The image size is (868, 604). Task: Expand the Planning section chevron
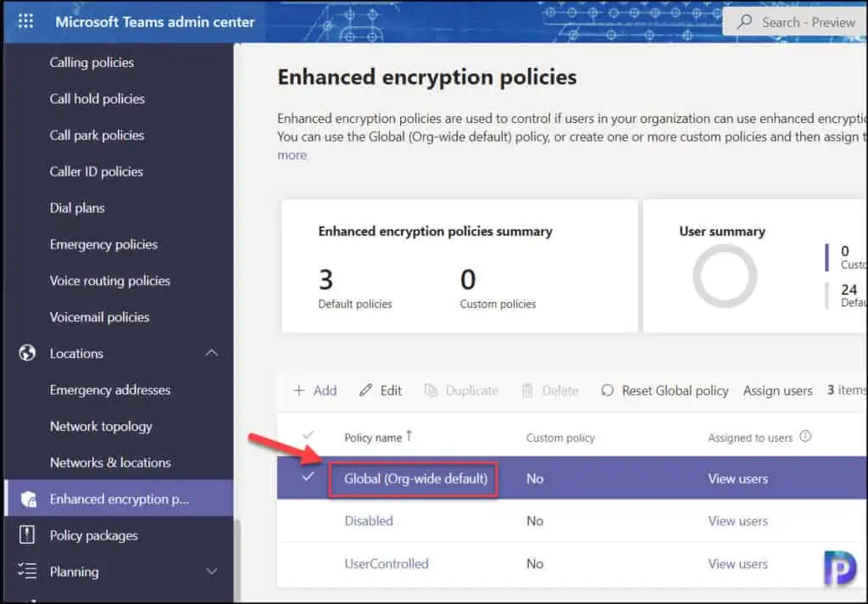[x=211, y=571]
